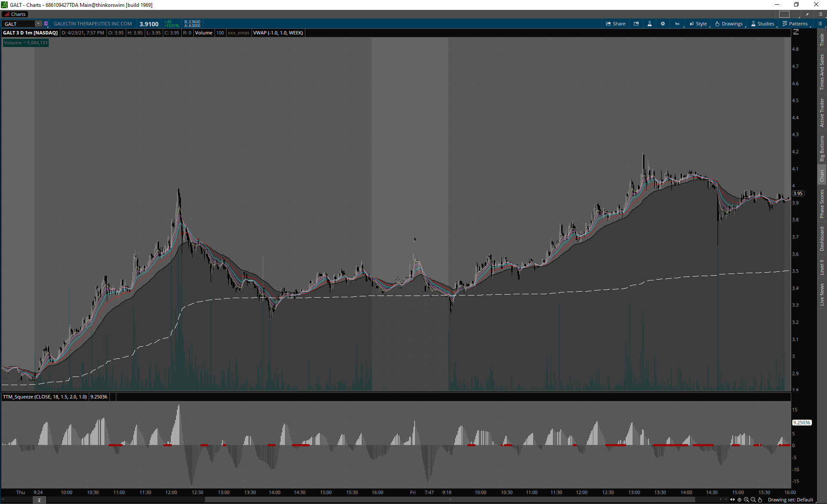Click the zoom out magnifier icon
This screenshot has width=827, height=504.
click(753, 500)
